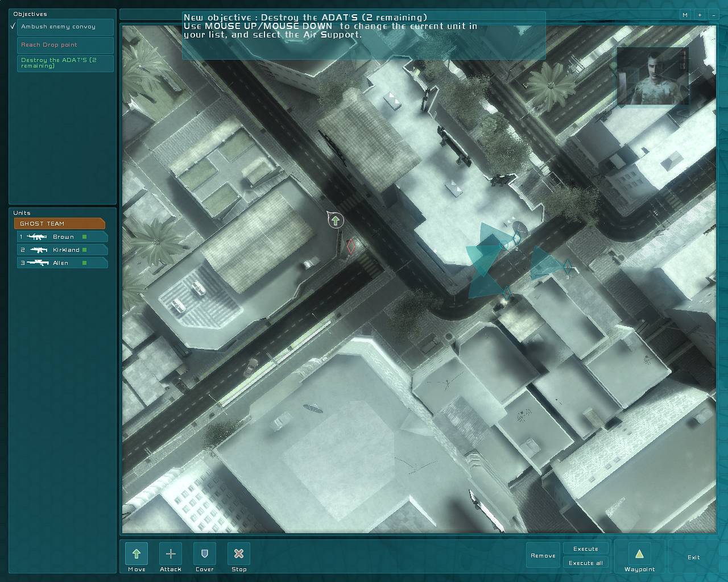Toggle map mode with M button
The image size is (728, 582).
685,15
